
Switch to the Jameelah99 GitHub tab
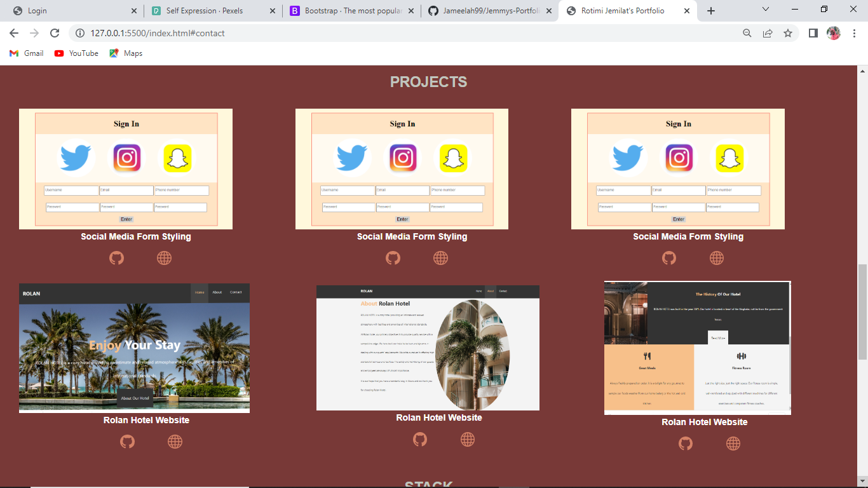click(490, 11)
